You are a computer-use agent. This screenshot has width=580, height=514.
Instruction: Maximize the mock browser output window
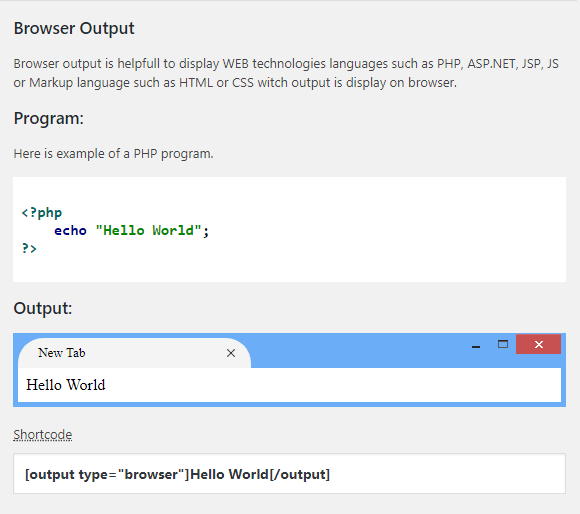[503, 344]
